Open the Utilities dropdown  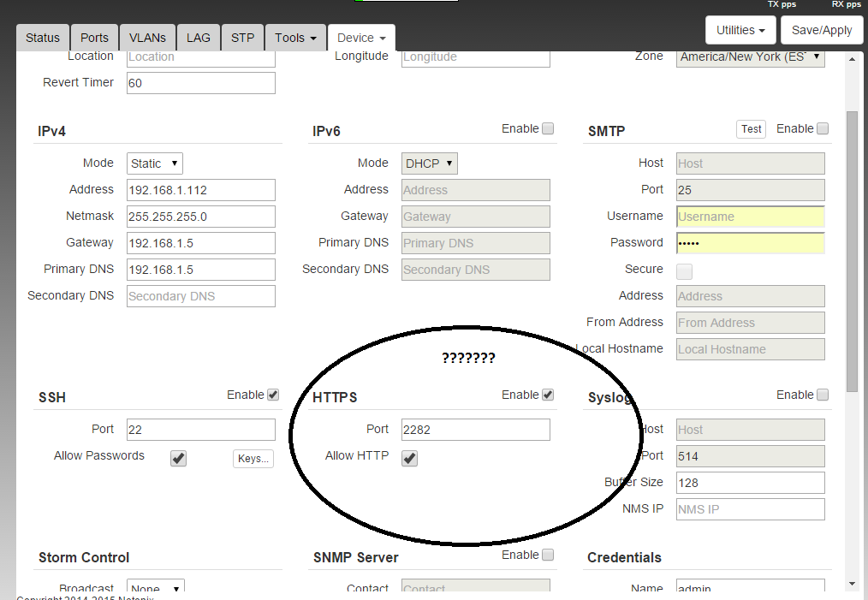[x=740, y=30]
